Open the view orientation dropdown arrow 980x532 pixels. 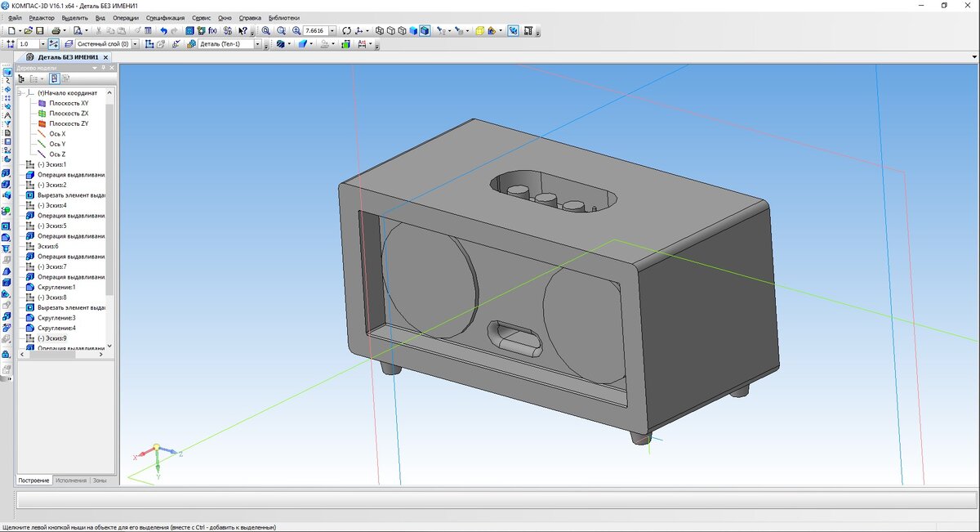tap(368, 30)
